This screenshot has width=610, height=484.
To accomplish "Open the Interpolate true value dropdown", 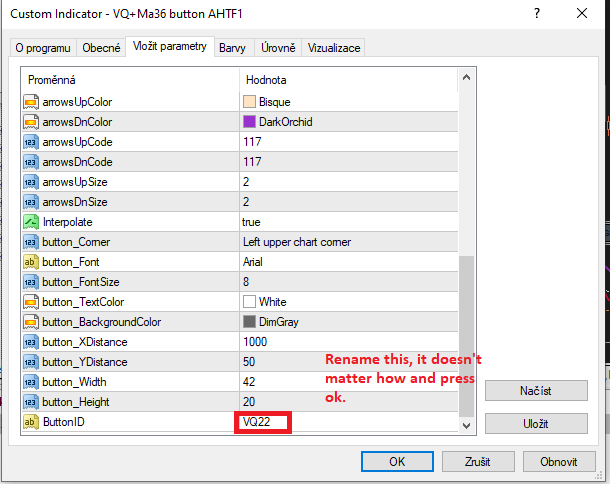I will coord(349,222).
